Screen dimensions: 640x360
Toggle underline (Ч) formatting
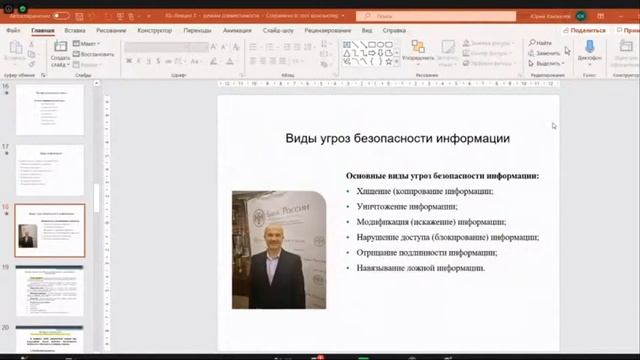[149, 61]
